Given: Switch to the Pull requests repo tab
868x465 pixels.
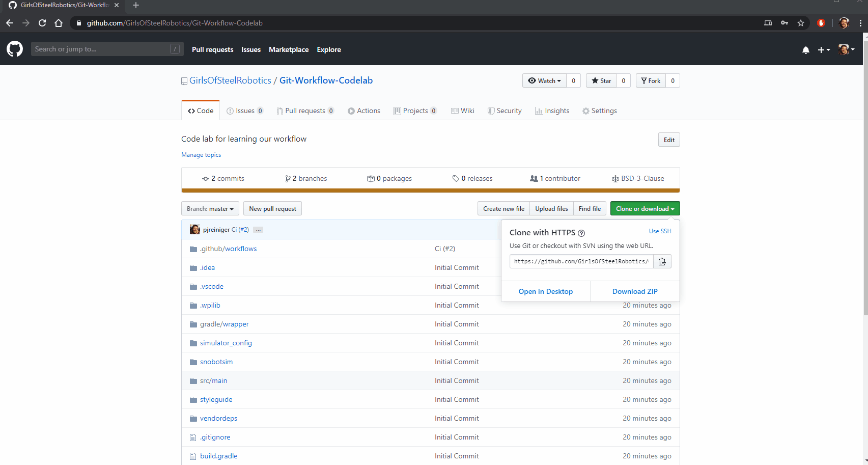Looking at the screenshot, I should click(305, 111).
